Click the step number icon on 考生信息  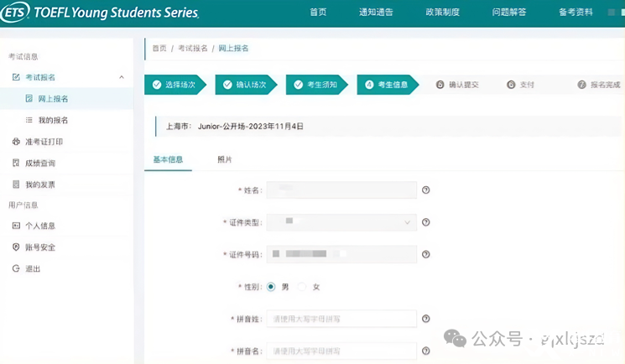click(x=369, y=85)
